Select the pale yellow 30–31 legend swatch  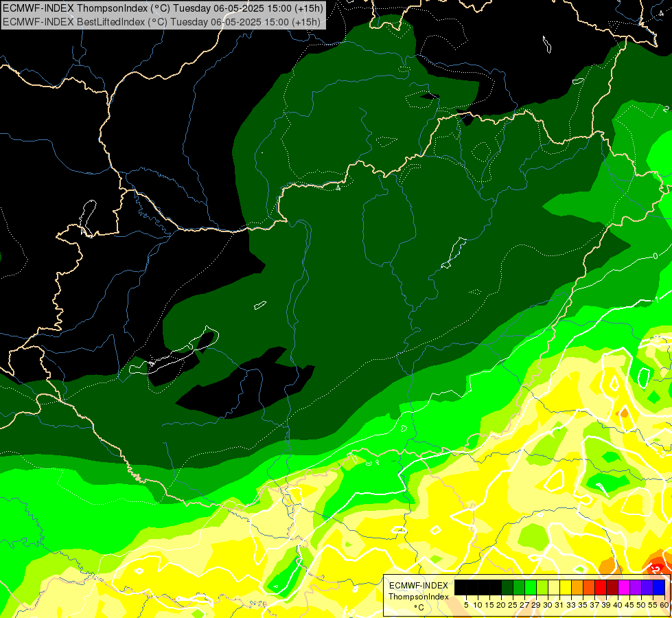554,587
